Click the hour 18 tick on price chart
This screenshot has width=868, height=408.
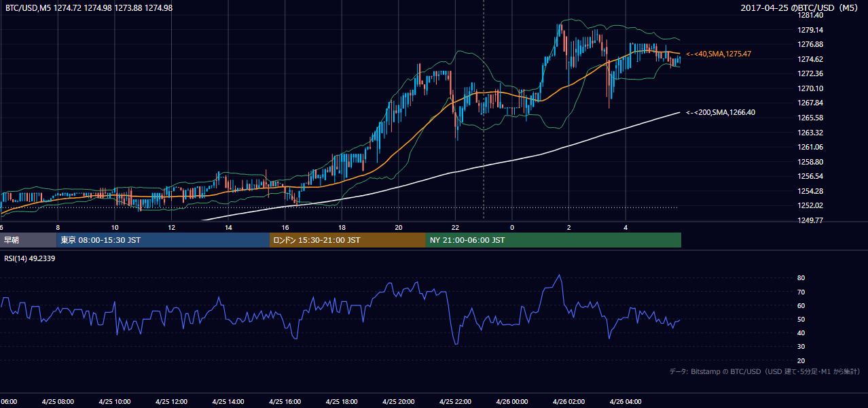coord(342,228)
